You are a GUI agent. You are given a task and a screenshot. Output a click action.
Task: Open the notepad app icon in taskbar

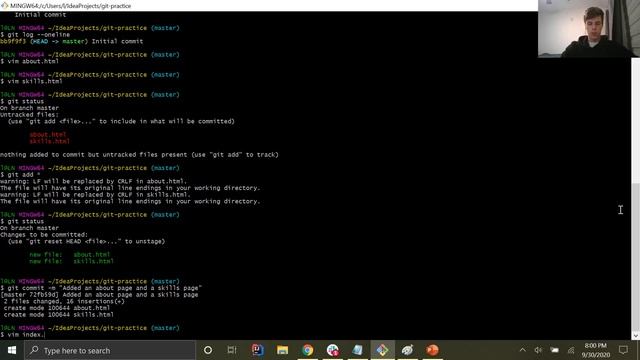coord(358,350)
